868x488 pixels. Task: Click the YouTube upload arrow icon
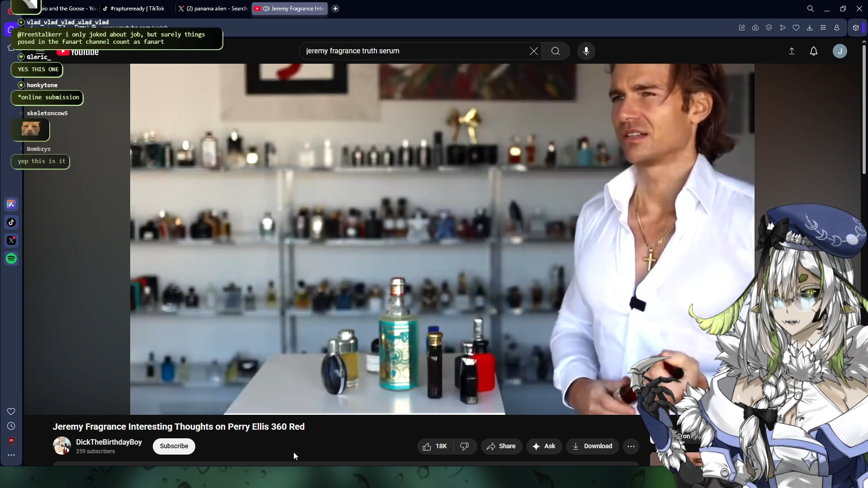[792, 51]
